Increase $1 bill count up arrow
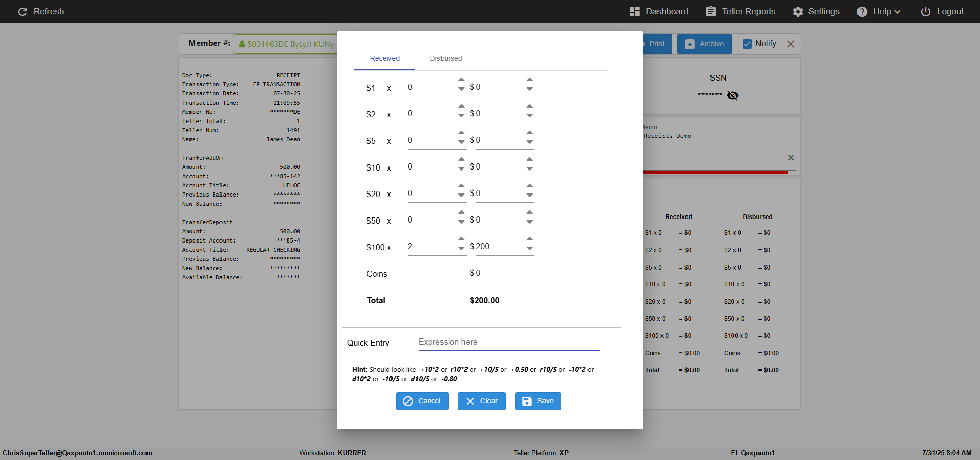The image size is (980, 460). (x=461, y=80)
